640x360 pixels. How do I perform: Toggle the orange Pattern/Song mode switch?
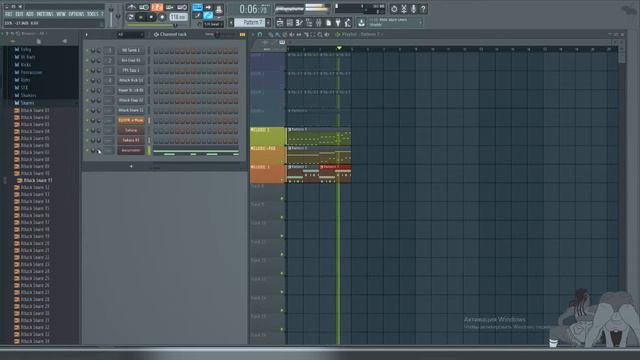click(x=157, y=7)
